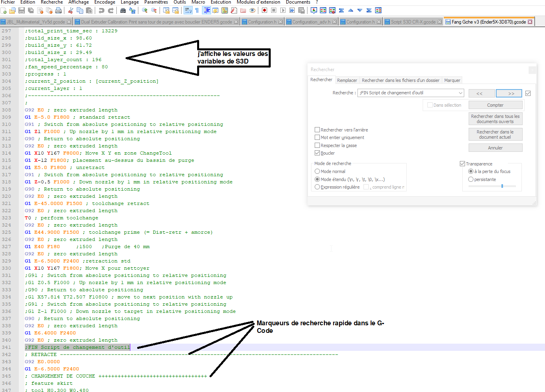Open the Langage menu
This screenshot has width=545, height=392.
click(x=130, y=2)
